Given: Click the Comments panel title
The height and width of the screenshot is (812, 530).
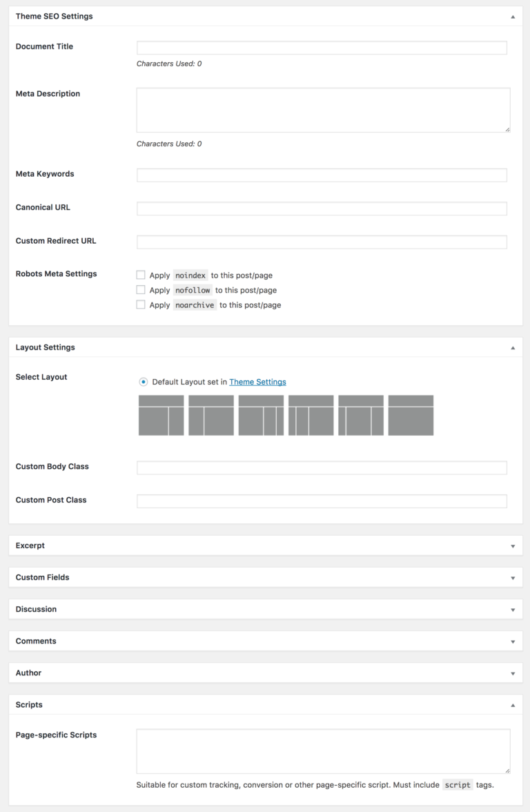Looking at the screenshot, I should tap(36, 641).
